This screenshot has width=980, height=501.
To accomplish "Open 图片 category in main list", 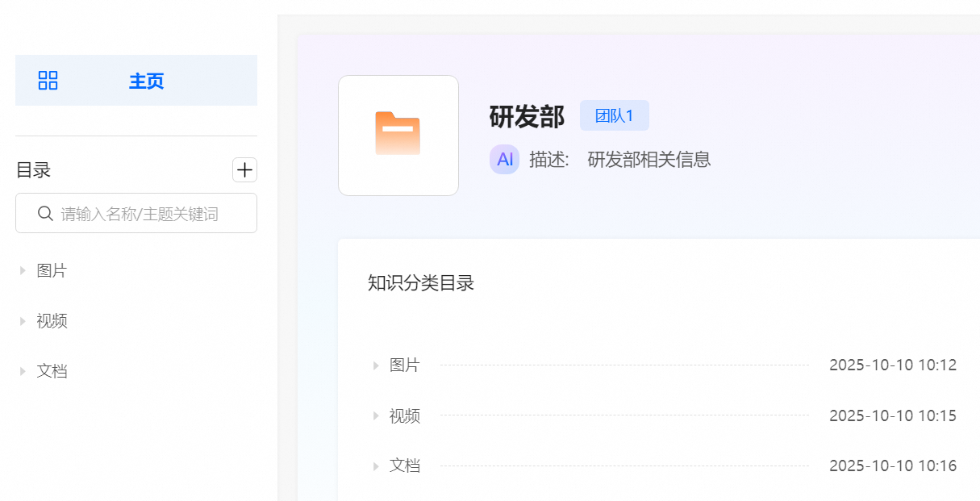I will 405,365.
